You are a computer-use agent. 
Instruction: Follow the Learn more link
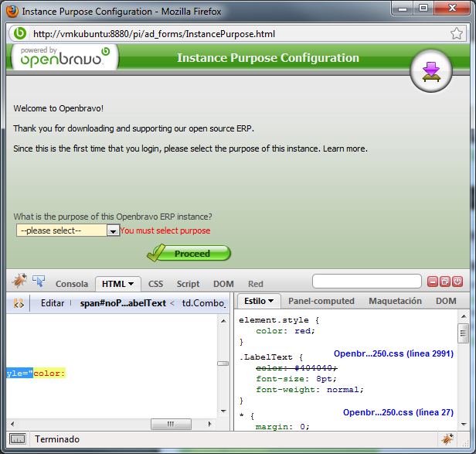pyautogui.click(x=345, y=148)
